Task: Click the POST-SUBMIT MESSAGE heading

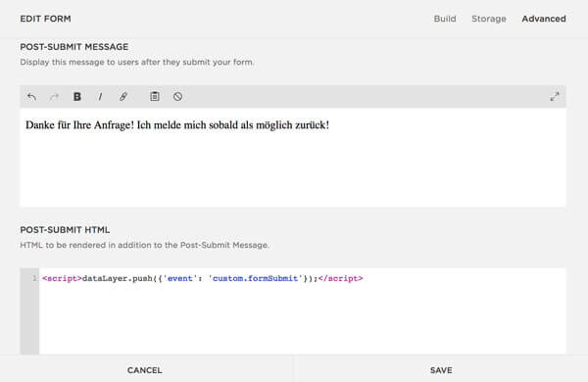Action: pos(74,47)
